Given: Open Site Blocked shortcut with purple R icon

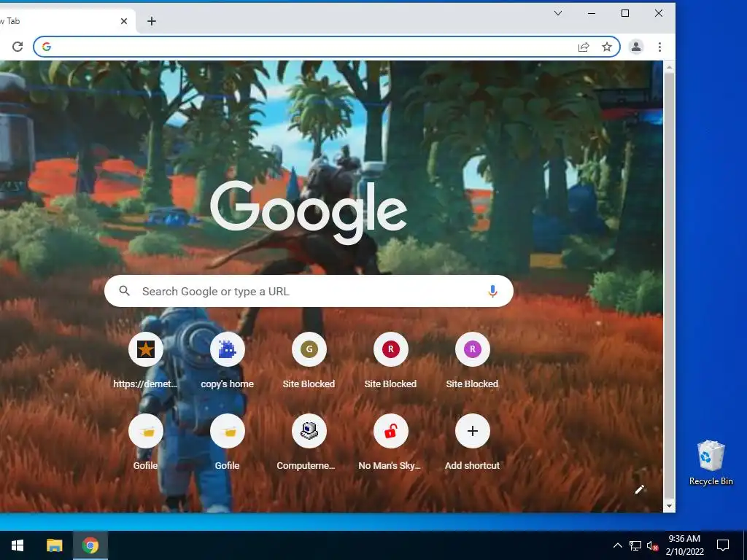Looking at the screenshot, I should [472, 361].
